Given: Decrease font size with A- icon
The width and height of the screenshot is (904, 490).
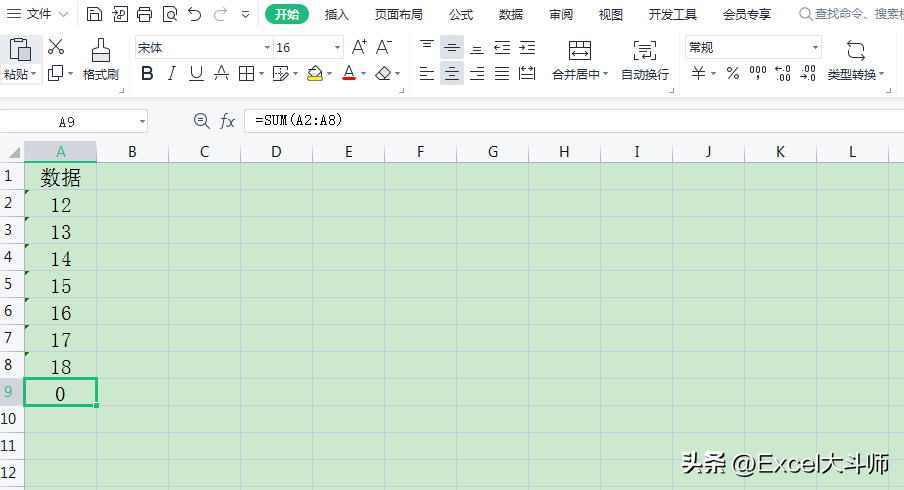Looking at the screenshot, I should point(383,47).
